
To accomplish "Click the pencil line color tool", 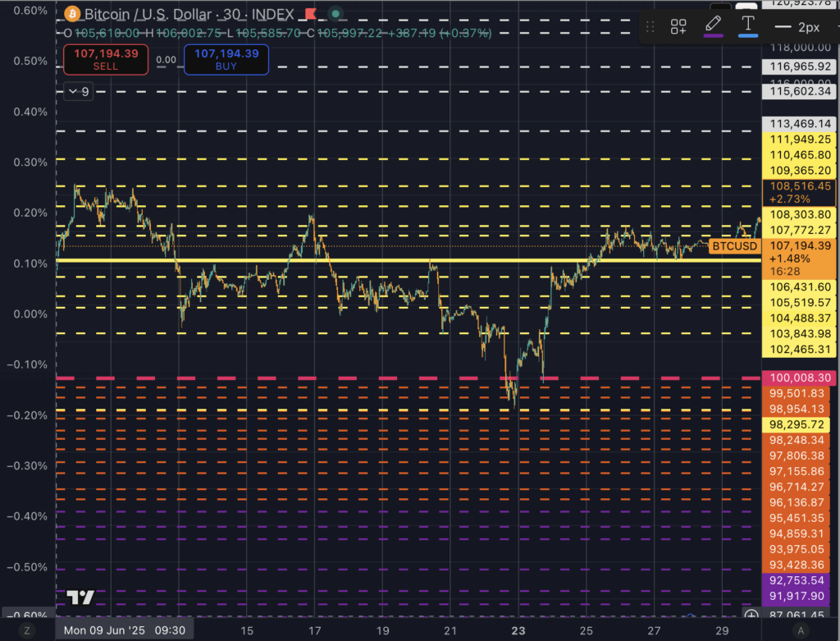I will point(713,25).
